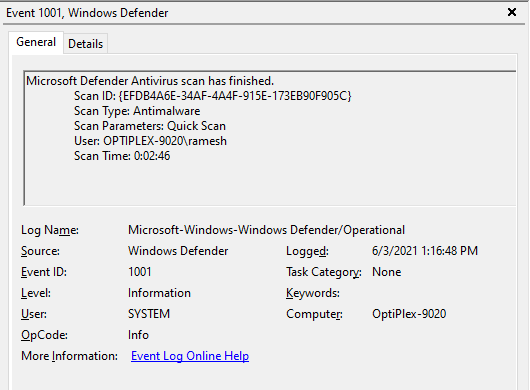530x390 pixels.
Task: Click 'Microsoft Defender Antivirus scan has finished' text
Action: pyautogui.click(x=150, y=81)
